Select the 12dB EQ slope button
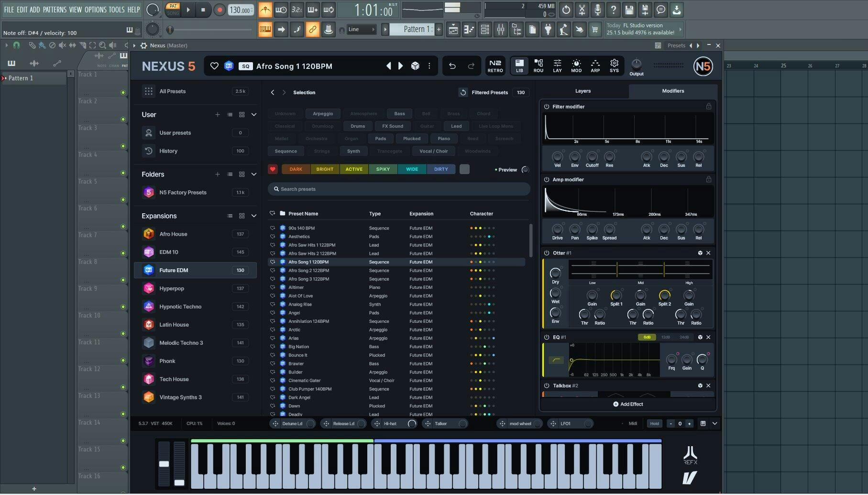 point(665,337)
